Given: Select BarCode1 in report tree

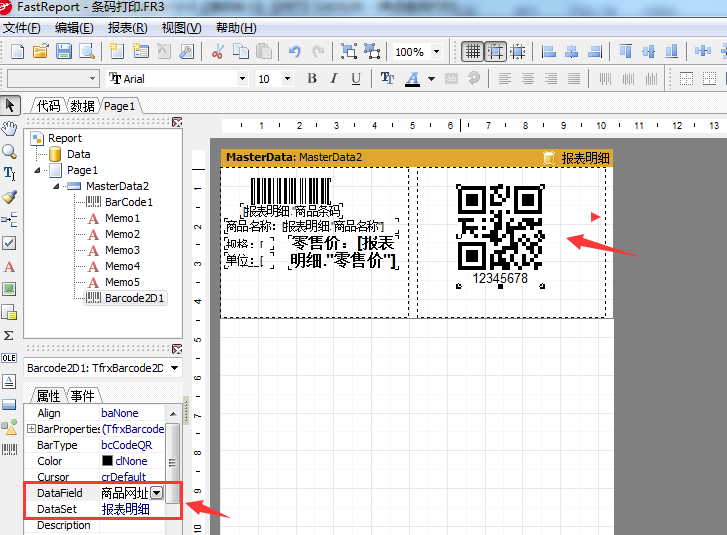Looking at the screenshot, I should coord(129,202).
